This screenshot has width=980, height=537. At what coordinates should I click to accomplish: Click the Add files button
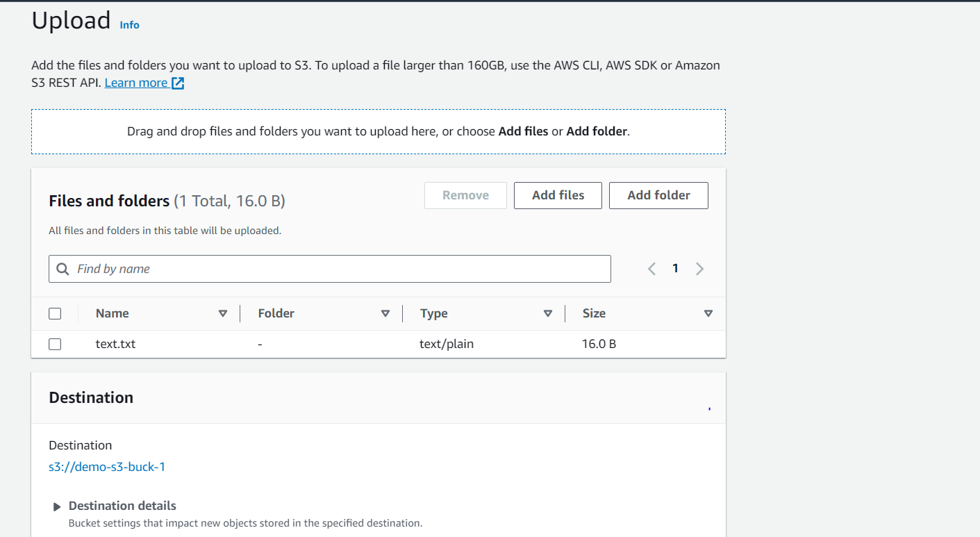tap(558, 195)
